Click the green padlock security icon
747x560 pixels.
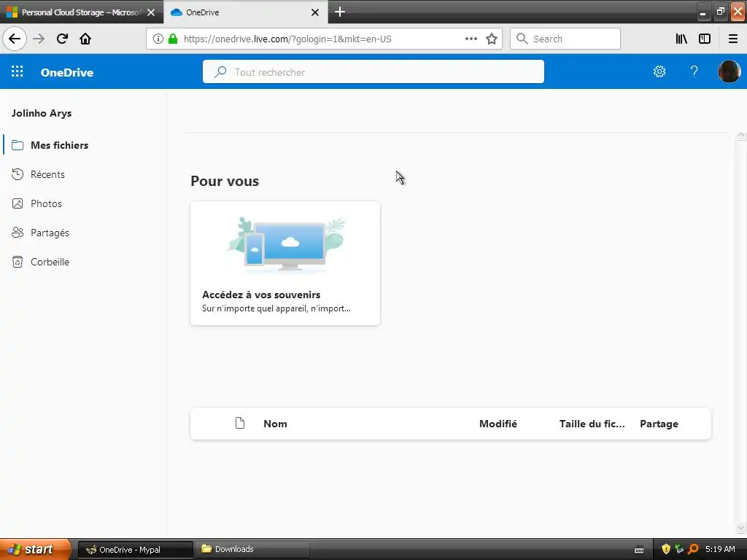pos(173,39)
